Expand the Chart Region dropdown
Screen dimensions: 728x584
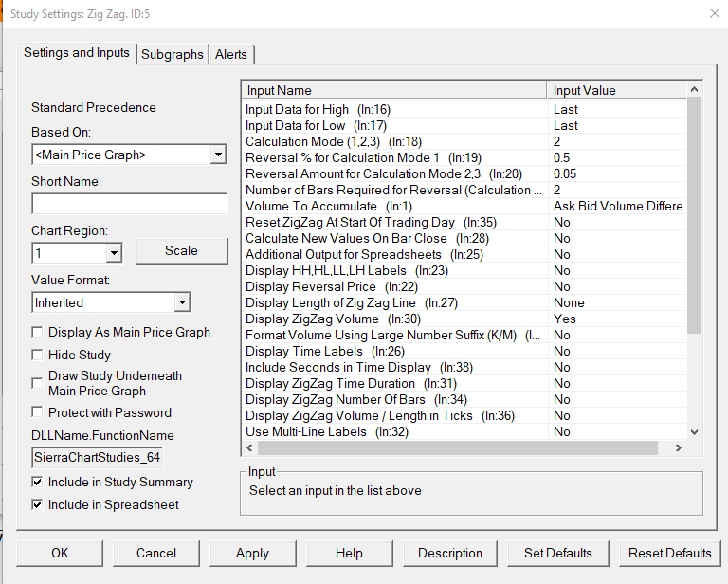point(114,253)
